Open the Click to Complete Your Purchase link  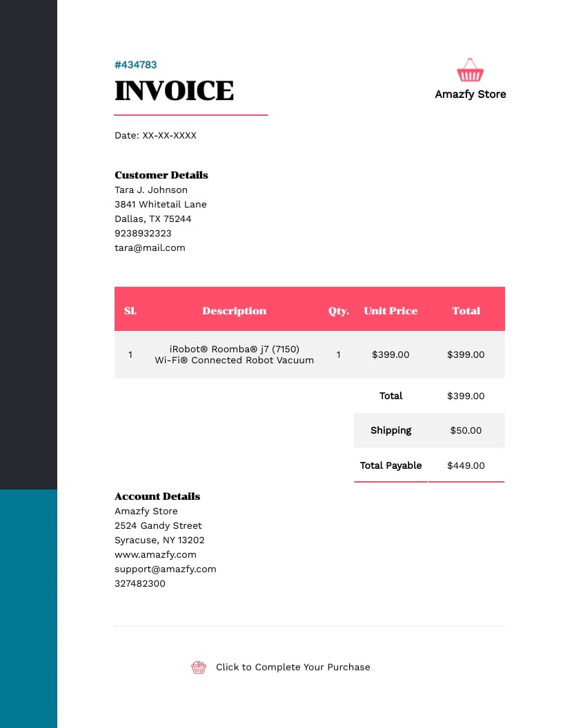pyautogui.click(x=293, y=667)
